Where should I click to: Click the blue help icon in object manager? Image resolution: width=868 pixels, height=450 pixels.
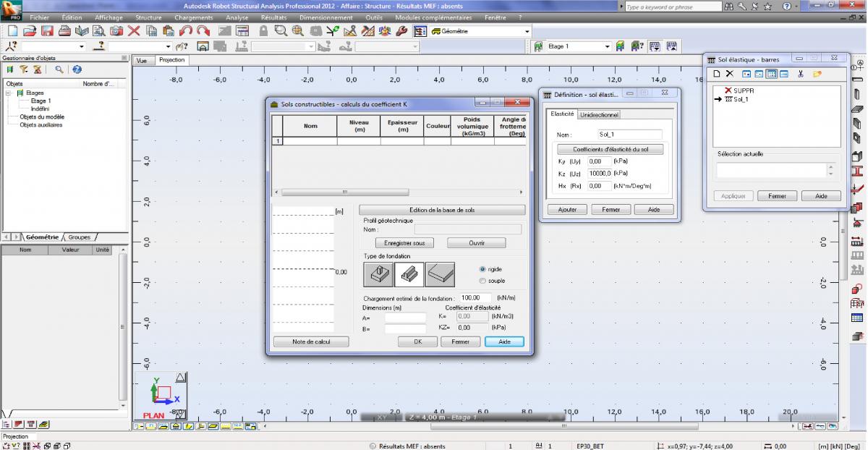(x=76, y=69)
